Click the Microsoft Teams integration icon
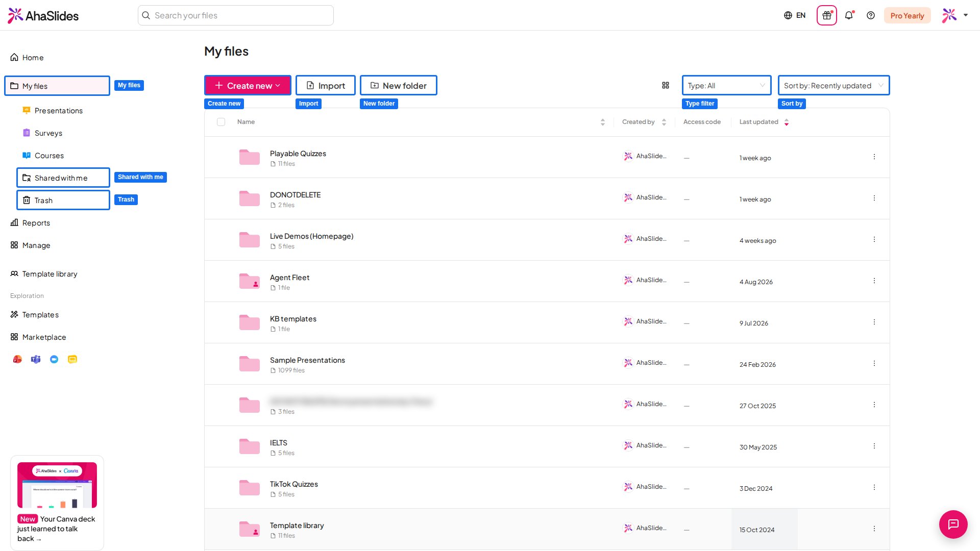Screen dimensions: 980x551 pos(36,359)
